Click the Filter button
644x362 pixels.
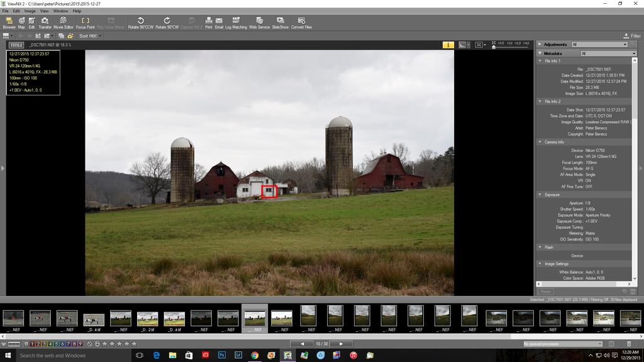point(632,36)
